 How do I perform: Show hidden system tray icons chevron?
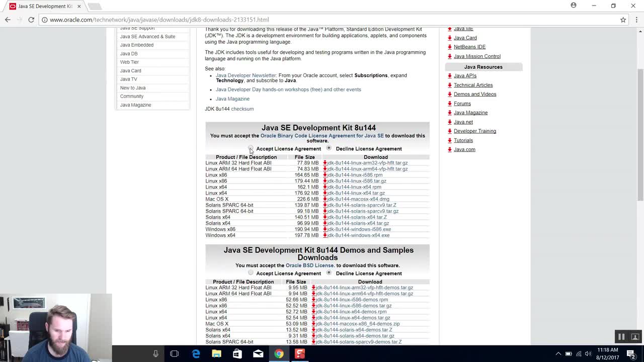point(558,353)
